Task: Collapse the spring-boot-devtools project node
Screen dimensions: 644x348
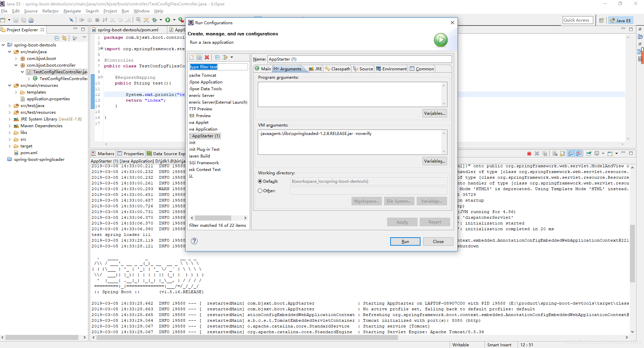Action: point(3,45)
